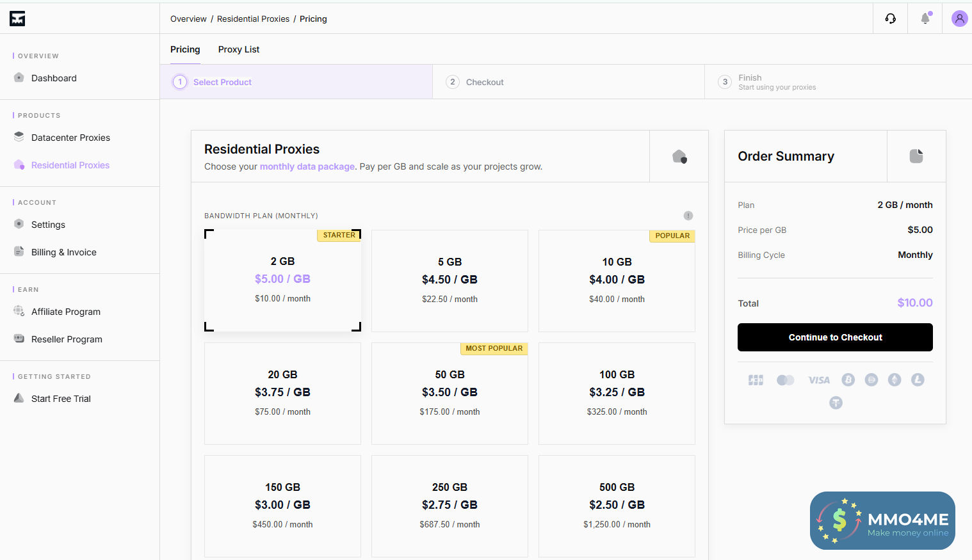Click the Bitcoin payment icon

848,380
